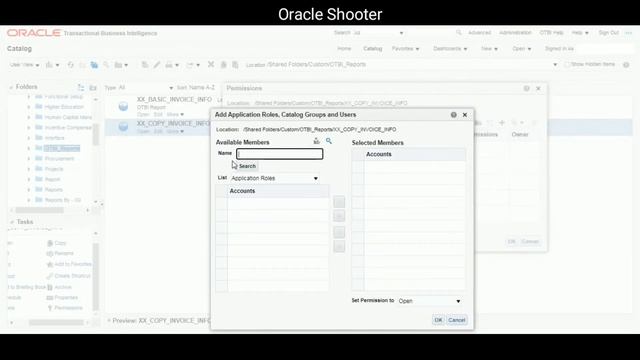640x360 pixels.
Task: Click the paste icon in Catalog toolbar
Action: 235,64
